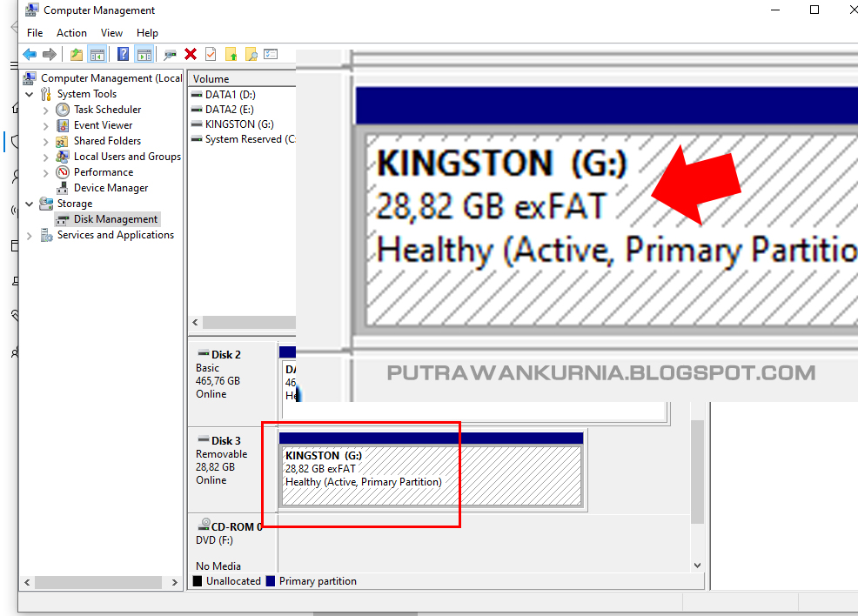
Task: Click the Primary partition blue legend swatch
Action: click(x=271, y=581)
